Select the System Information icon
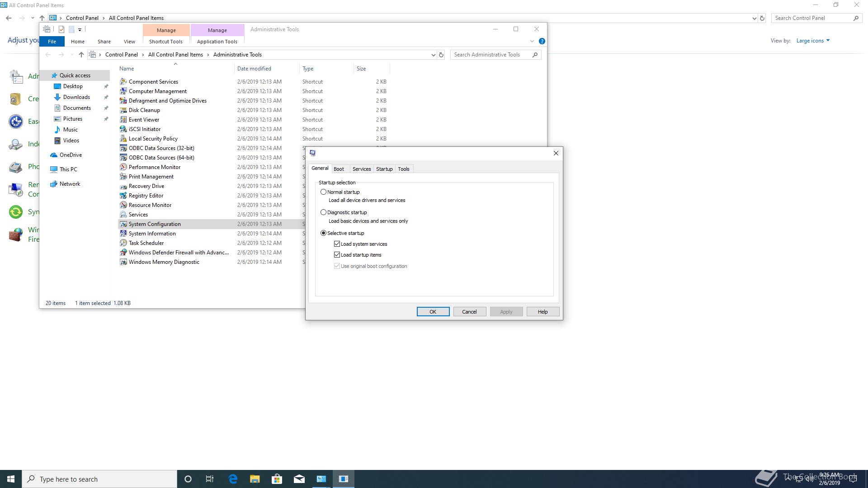The image size is (868, 488). (x=123, y=234)
